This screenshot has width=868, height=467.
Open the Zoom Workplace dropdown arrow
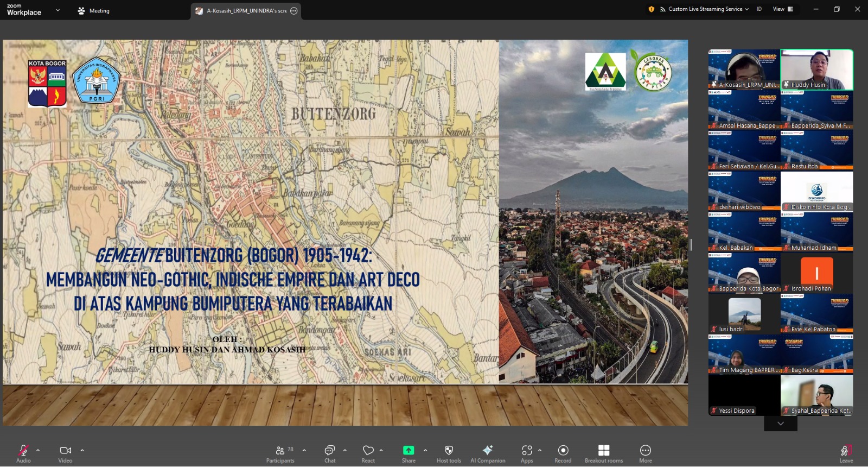coord(58,10)
